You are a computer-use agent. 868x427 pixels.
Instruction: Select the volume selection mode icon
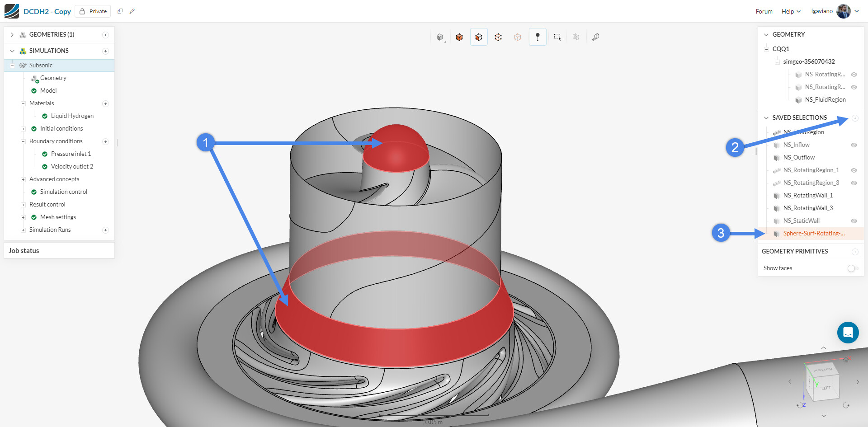pos(459,37)
